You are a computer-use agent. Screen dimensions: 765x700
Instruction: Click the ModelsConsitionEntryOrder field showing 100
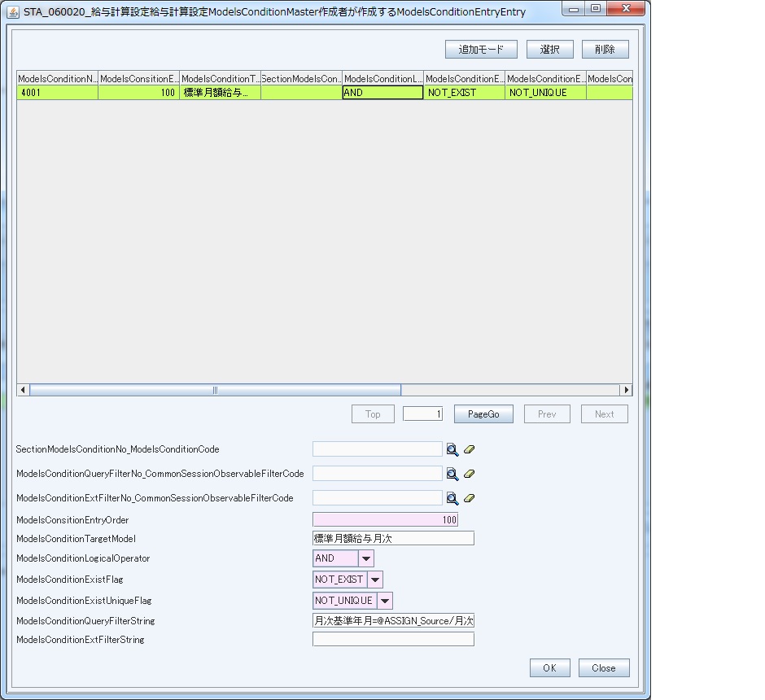click(386, 520)
